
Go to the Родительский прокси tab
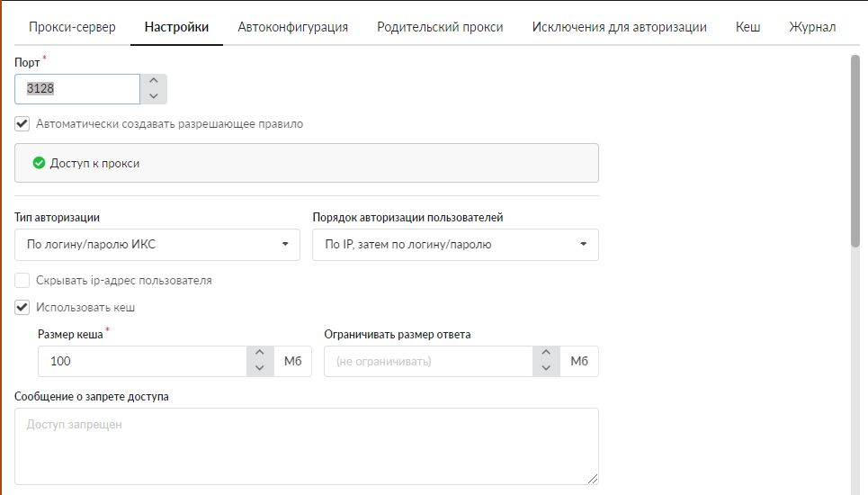pyautogui.click(x=440, y=27)
